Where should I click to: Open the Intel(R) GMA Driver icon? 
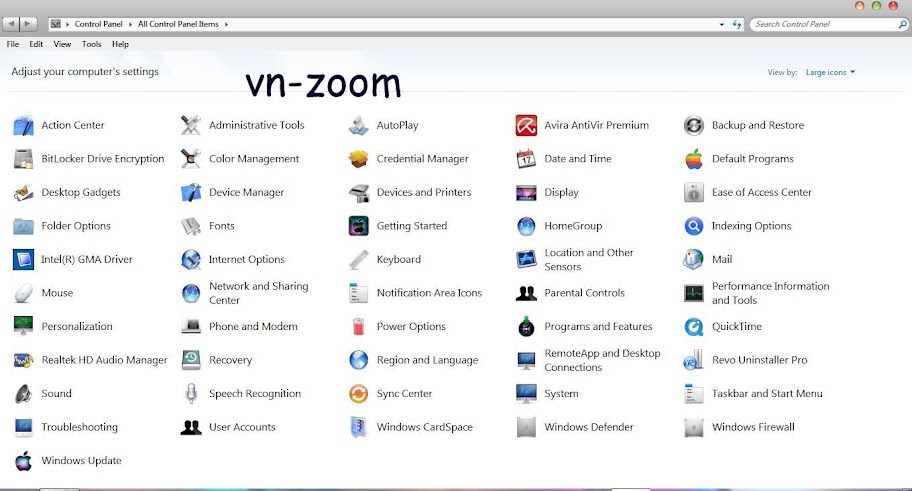pos(23,259)
